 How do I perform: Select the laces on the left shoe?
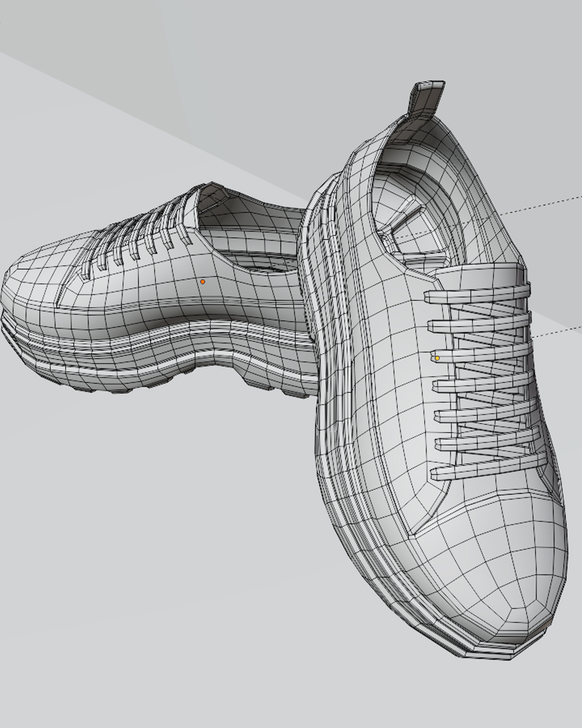point(140,237)
